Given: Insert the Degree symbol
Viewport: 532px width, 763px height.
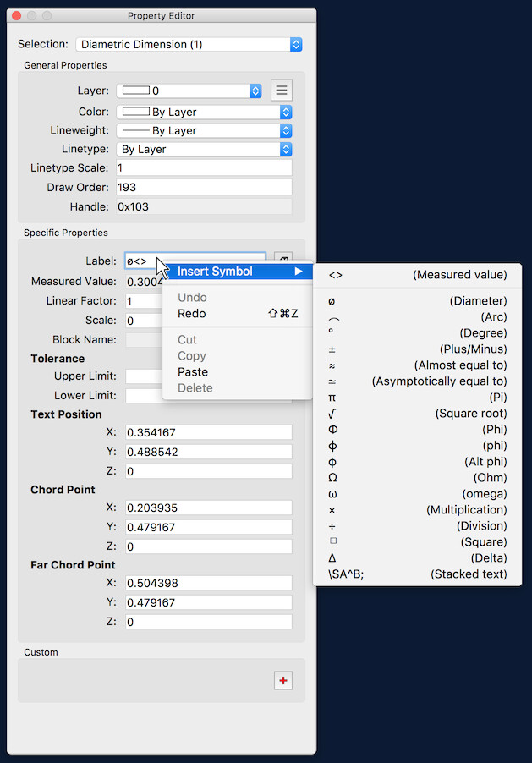Looking at the screenshot, I should pos(418,333).
